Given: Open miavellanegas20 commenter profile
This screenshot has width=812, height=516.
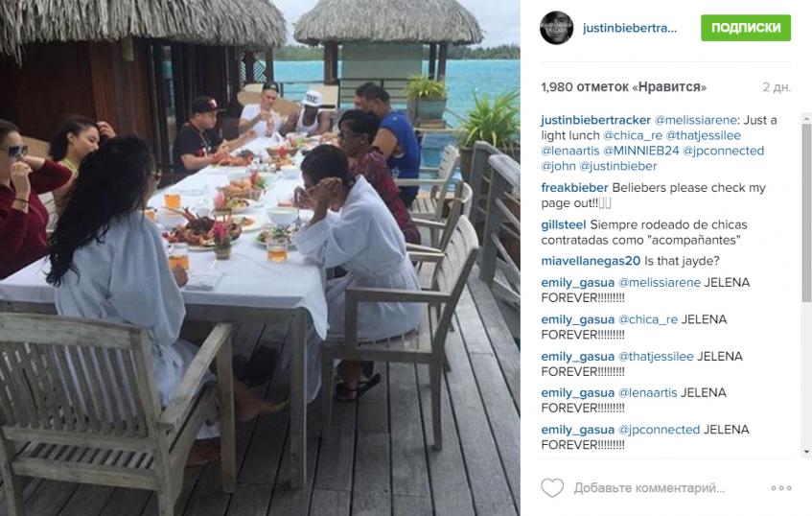Looking at the screenshot, I should click(x=591, y=261).
